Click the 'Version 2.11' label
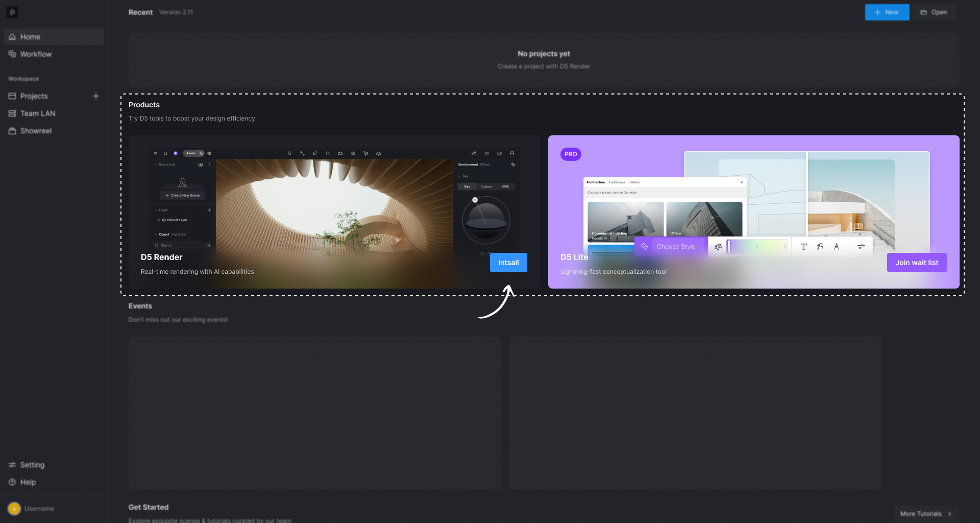This screenshot has height=523, width=980. 176,12
